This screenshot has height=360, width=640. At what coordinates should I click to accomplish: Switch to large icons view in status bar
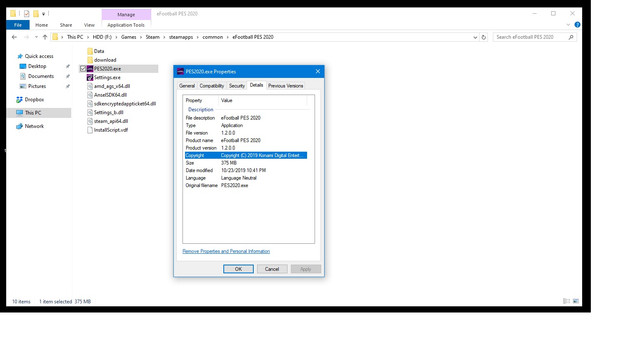[x=576, y=301]
